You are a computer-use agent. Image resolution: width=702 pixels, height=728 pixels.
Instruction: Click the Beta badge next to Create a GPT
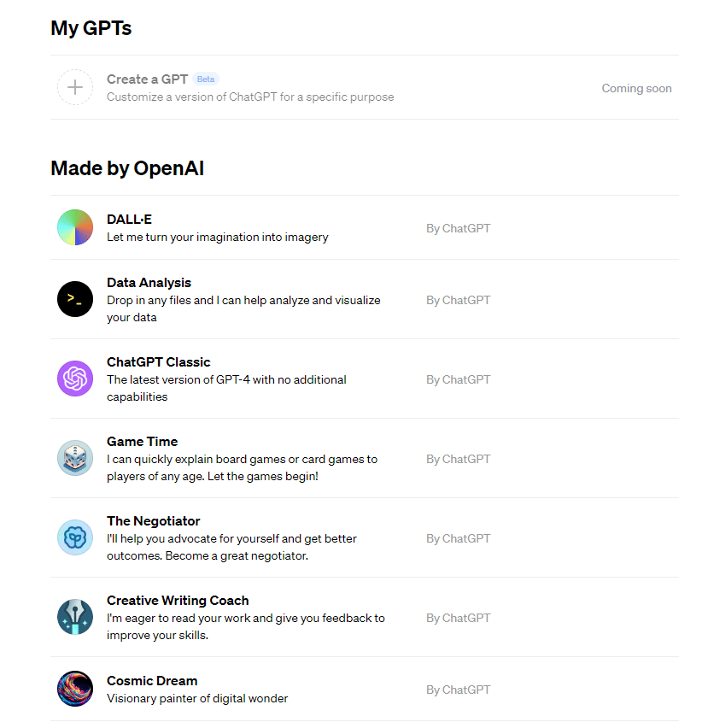pos(205,79)
